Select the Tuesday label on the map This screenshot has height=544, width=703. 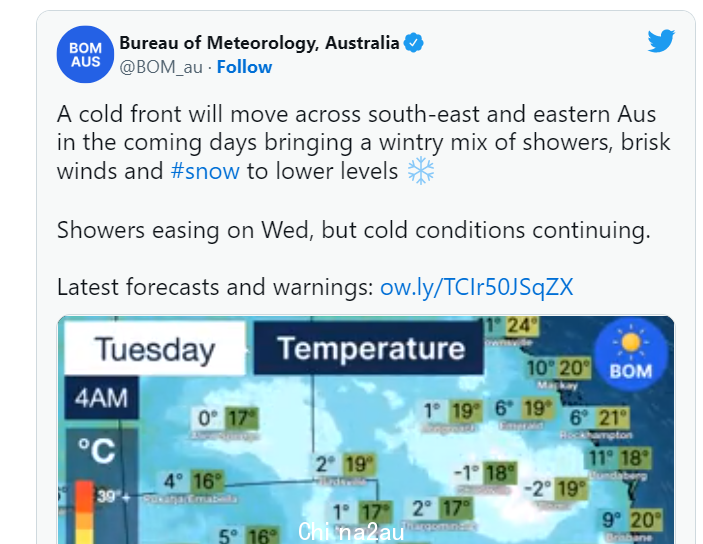click(155, 348)
